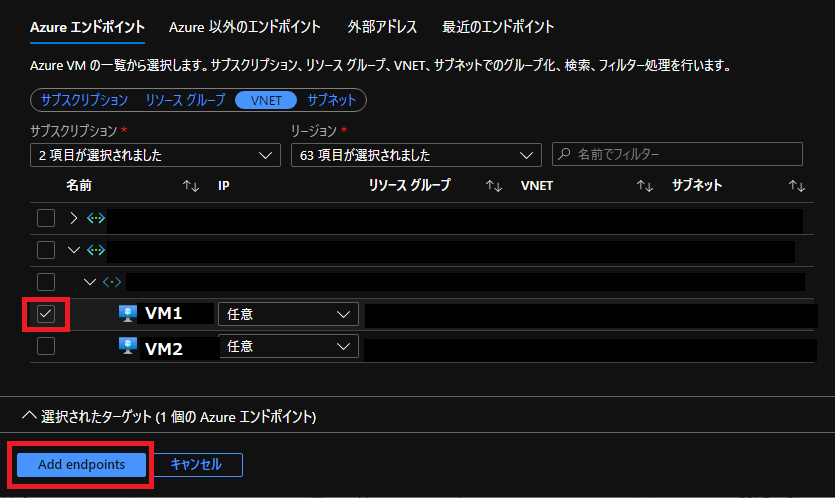Click the IP column header
This screenshot has width=835, height=498.
tap(224, 186)
